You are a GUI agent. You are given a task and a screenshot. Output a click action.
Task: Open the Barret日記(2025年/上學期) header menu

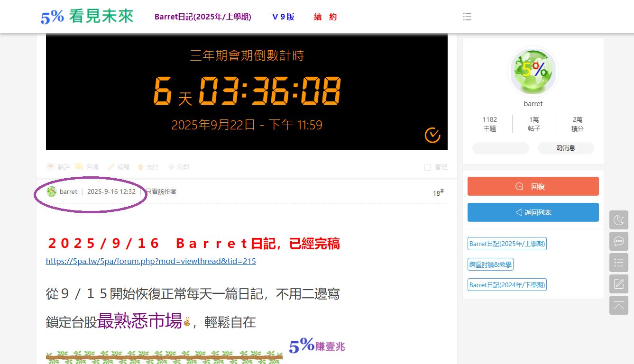pos(203,17)
